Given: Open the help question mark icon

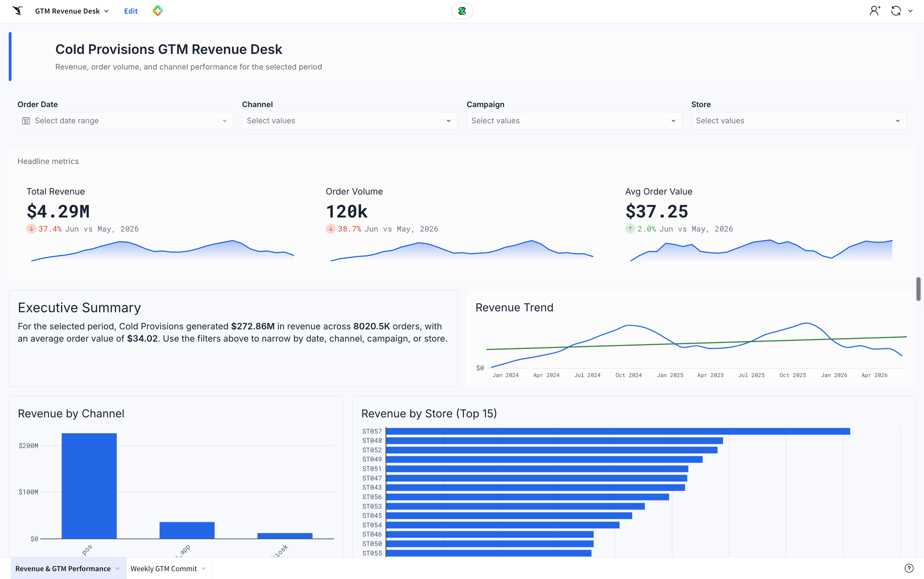Looking at the screenshot, I should (909, 568).
